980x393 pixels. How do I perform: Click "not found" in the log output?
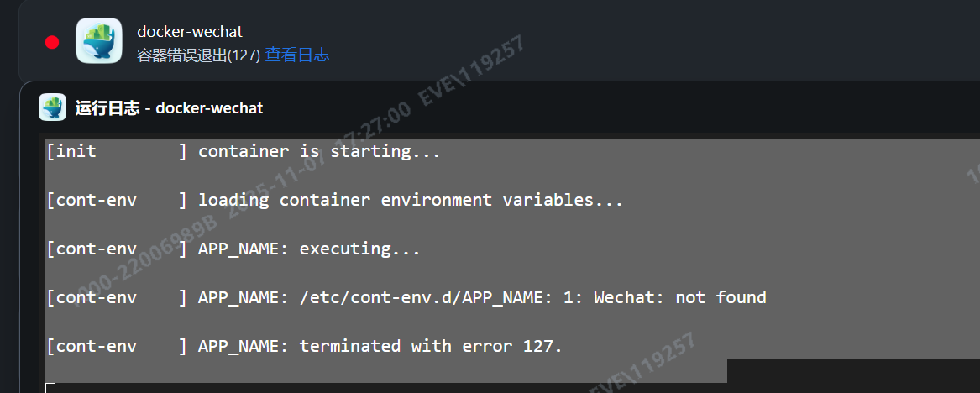pos(721,297)
